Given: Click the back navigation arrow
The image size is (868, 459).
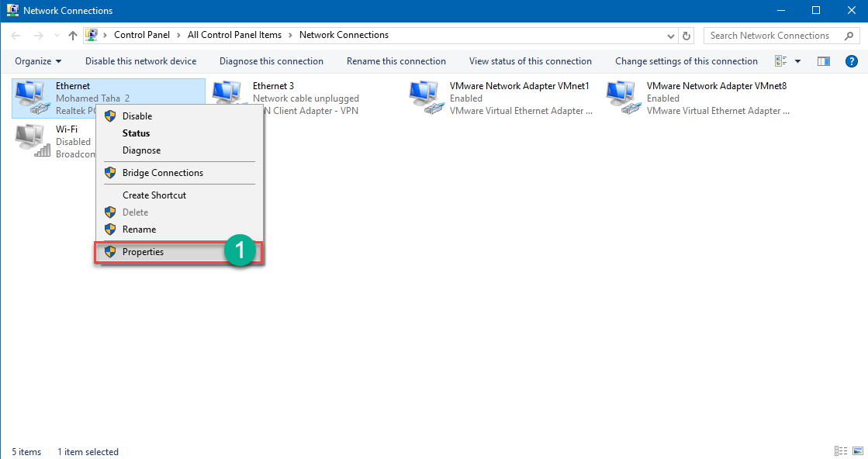Looking at the screenshot, I should pos(16,35).
